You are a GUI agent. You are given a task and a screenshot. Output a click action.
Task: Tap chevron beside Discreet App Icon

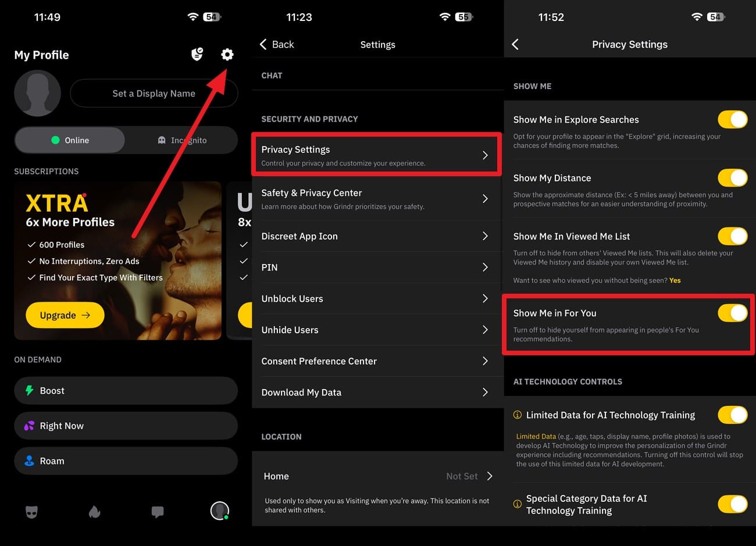tap(485, 236)
